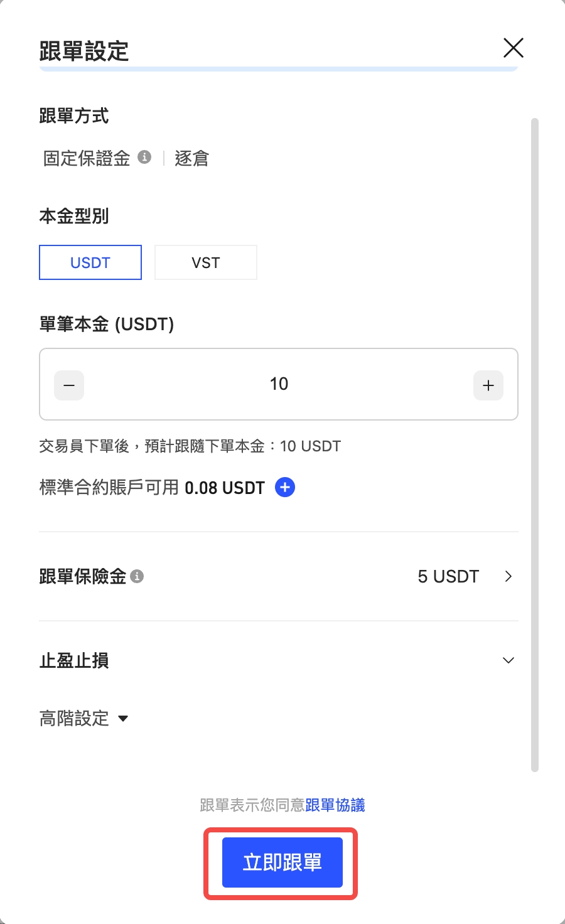
Task: Click blue plus icon beside 0.08 USDT
Action: [285, 487]
